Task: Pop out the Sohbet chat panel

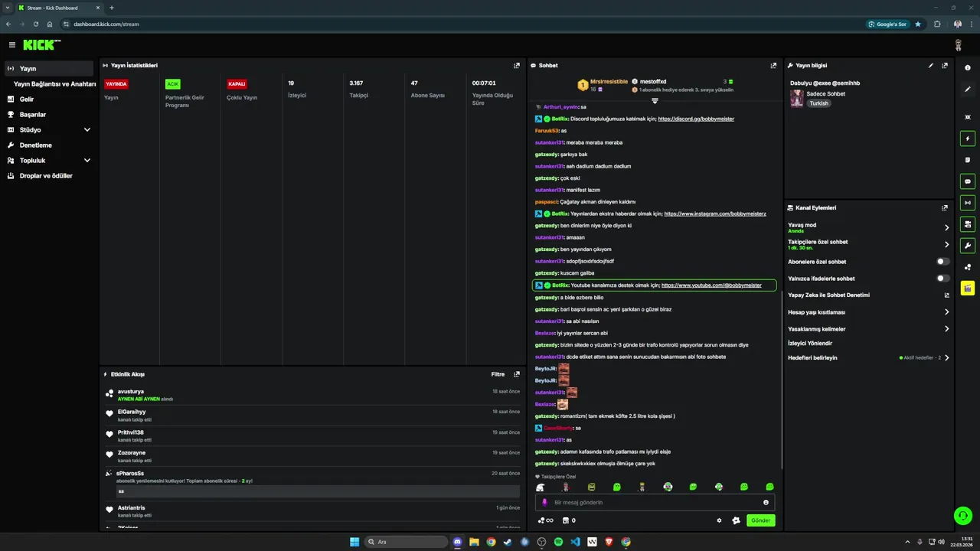Action: click(x=773, y=66)
